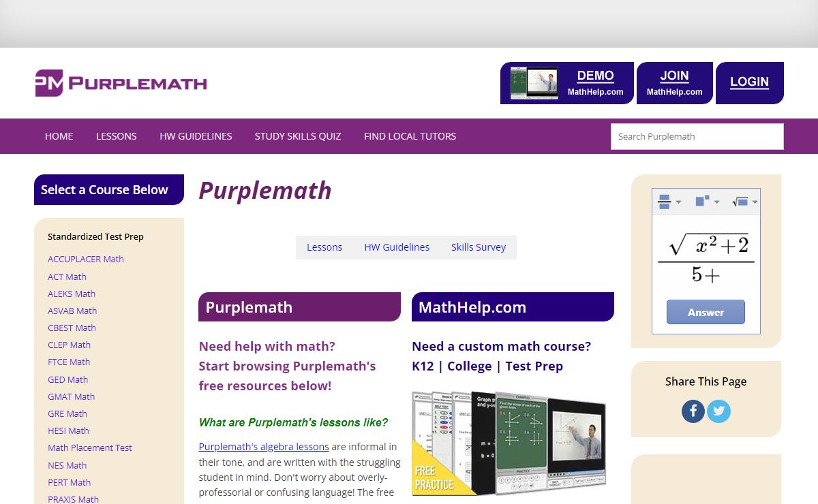Open GRE Math link

[67, 413]
